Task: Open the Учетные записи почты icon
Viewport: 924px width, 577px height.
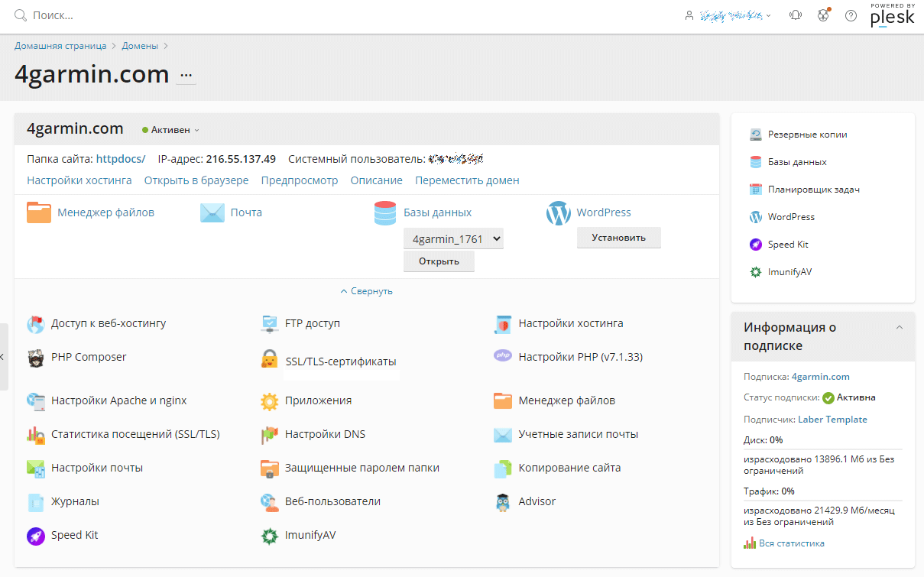Action: (x=503, y=435)
